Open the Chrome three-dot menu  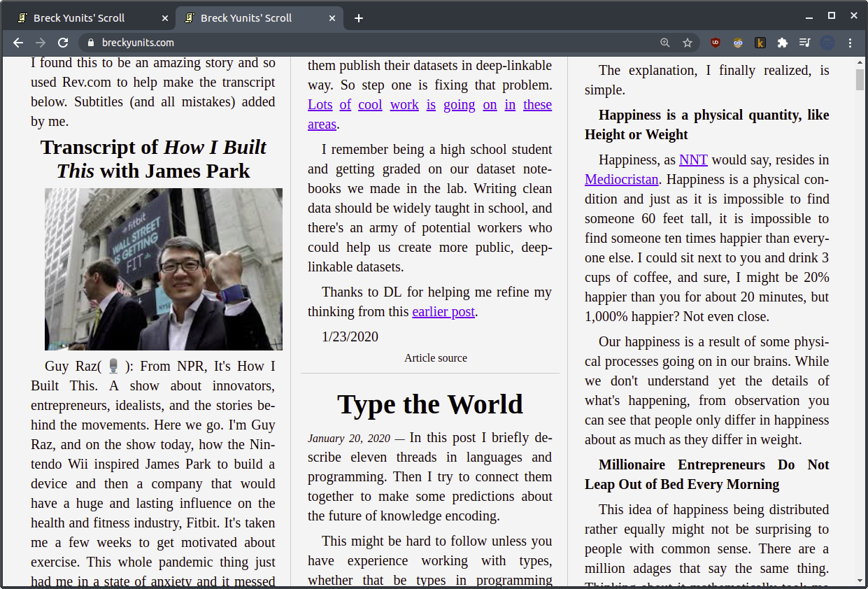[x=850, y=43]
